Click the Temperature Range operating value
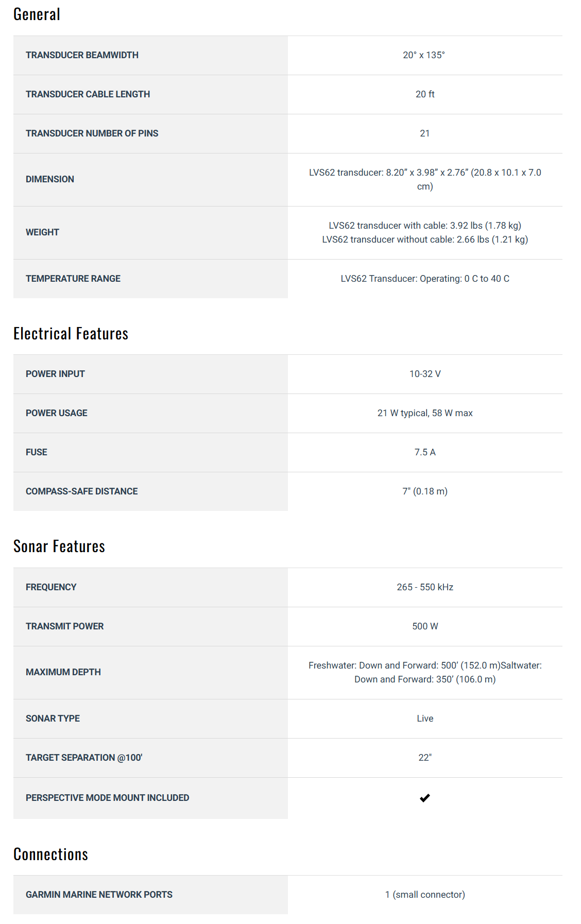 click(425, 279)
